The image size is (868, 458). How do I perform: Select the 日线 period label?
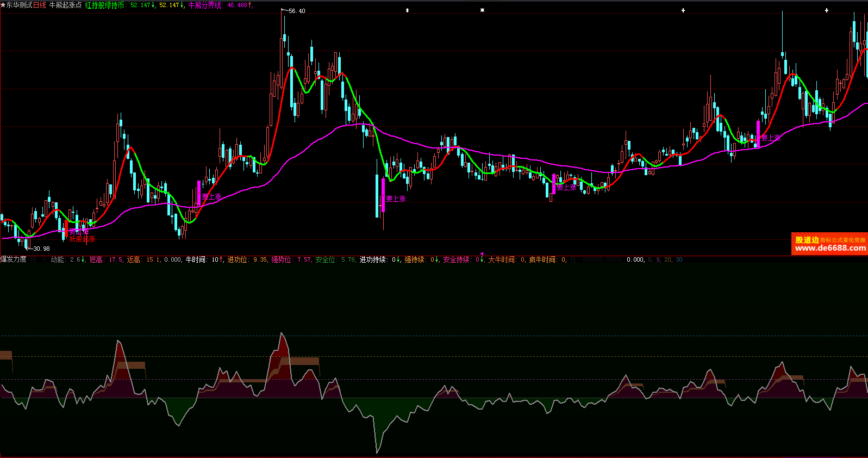tap(40, 5)
